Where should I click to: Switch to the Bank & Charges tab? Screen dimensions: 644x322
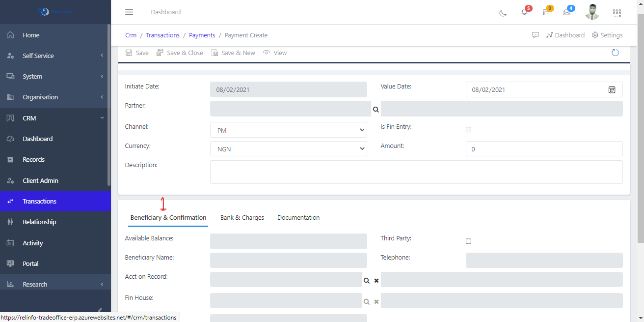(242, 217)
